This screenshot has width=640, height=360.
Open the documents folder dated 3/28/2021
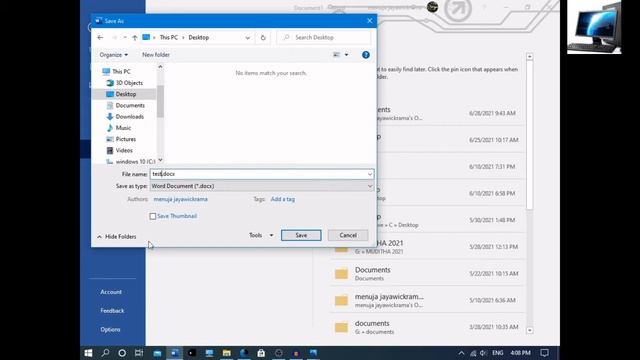tap(427, 327)
